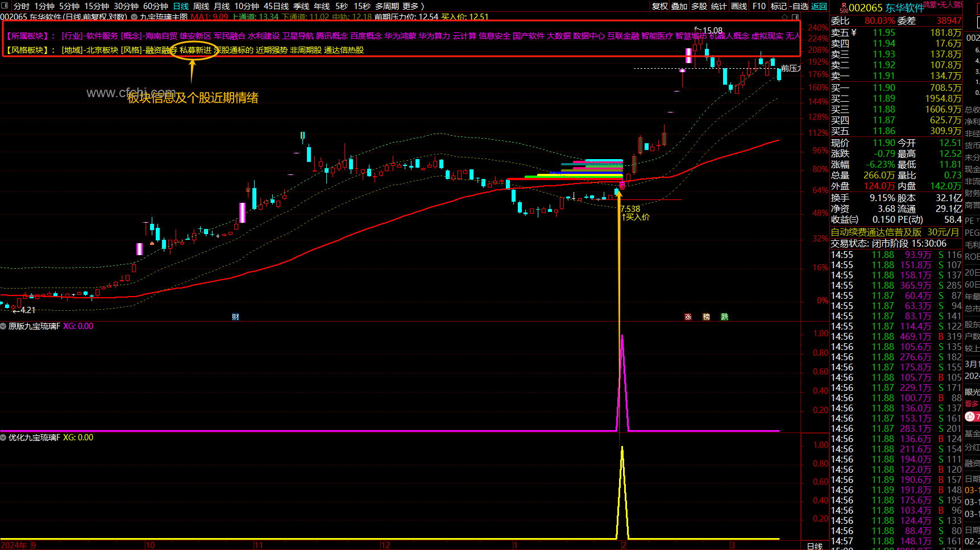This screenshot has height=550, width=980.
Task: Click the 15.08 high price label
Action: [712, 31]
